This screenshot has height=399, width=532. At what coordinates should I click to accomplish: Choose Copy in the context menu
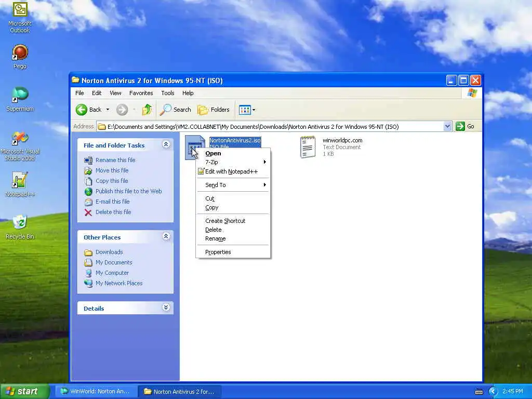233,207
